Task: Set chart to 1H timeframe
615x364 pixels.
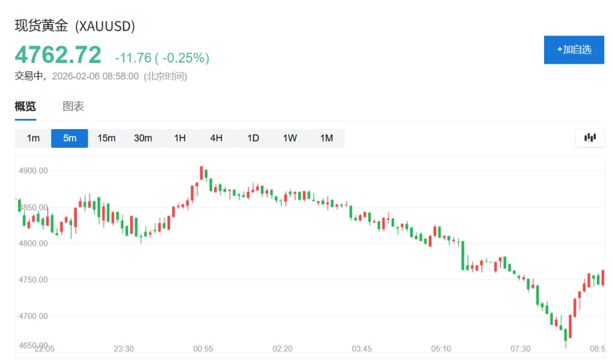Action: coord(180,138)
